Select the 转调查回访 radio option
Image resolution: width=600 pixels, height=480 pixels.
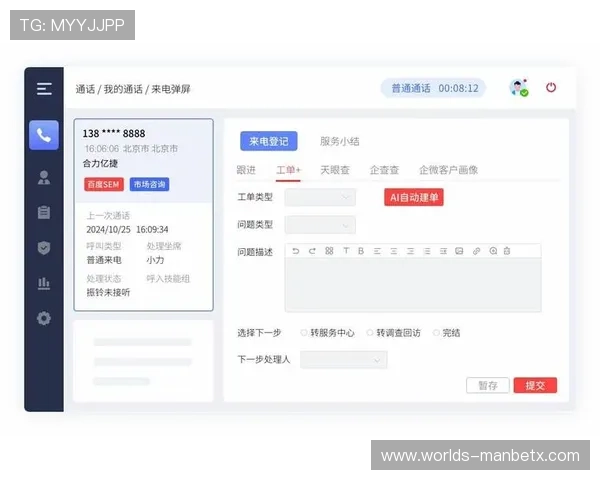(370, 333)
